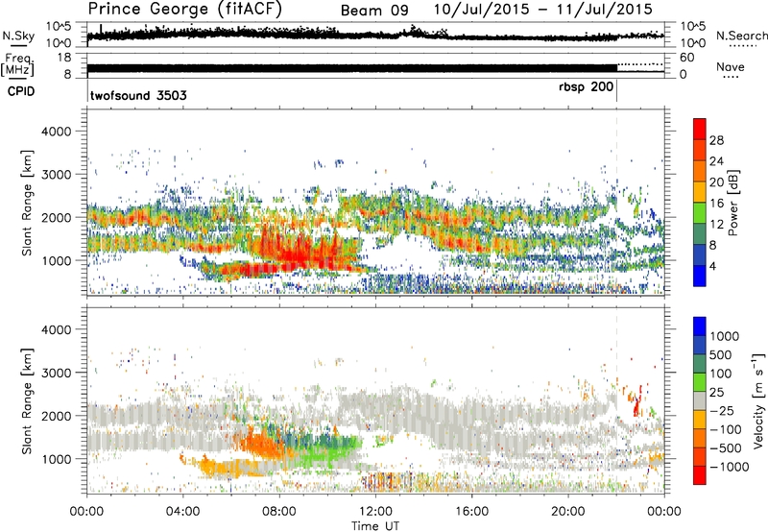
Task: Click the '-1000' velocity scale value
Action: coord(730,467)
